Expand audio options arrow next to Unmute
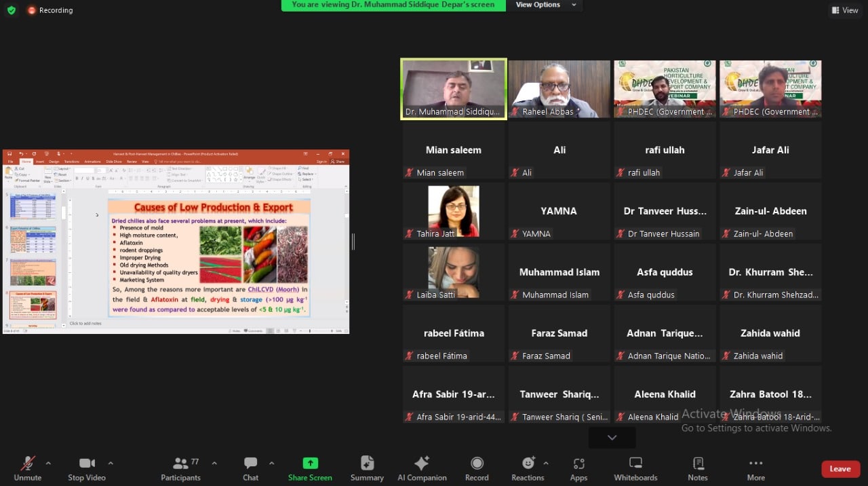 tap(48, 463)
